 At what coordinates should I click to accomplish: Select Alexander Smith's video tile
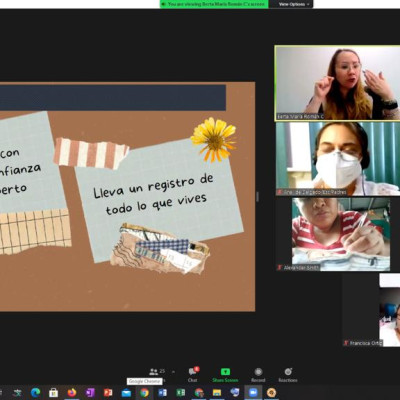pyautogui.click(x=333, y=234)
